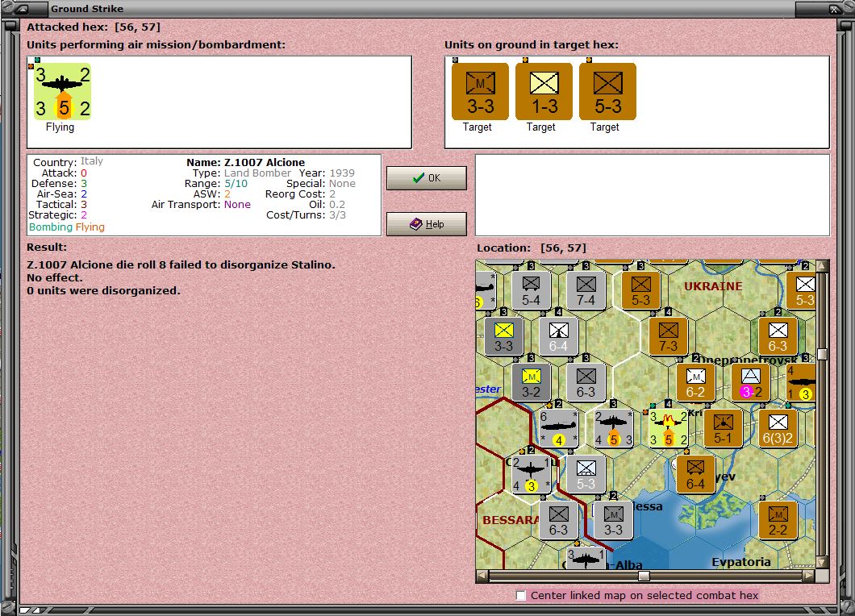Viewport: 855px width, 616px height.
Task: Click the light 5-3 grey counter above Odessa
Action: tap(586, 474)
